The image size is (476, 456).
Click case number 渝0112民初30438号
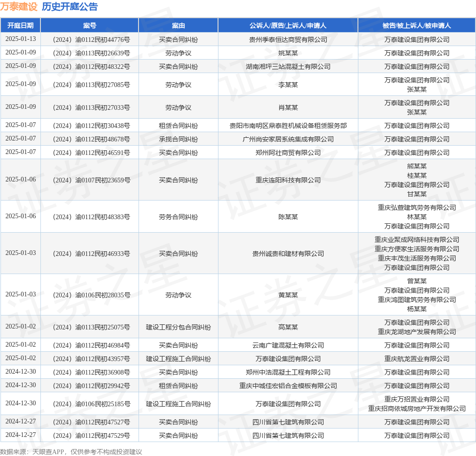point(92,126)
